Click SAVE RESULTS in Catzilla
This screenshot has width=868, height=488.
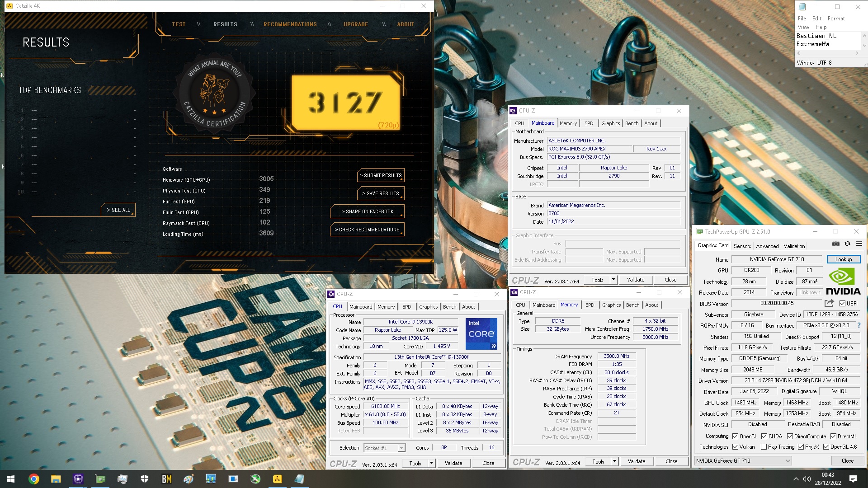click(381, 193)
